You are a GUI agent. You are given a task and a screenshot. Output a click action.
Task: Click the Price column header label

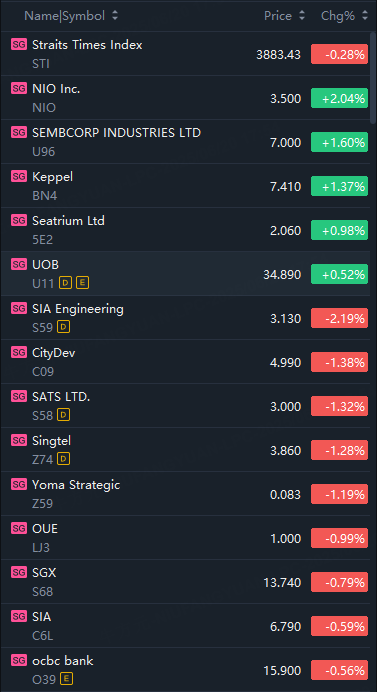pos(278,16)
